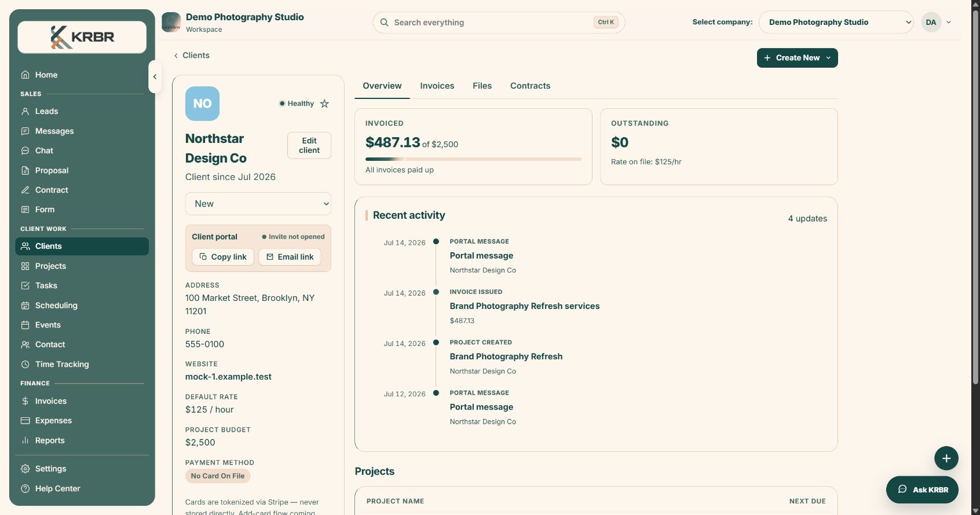
Task: Click the invoiced progress bar
Action: coord(473,159)
